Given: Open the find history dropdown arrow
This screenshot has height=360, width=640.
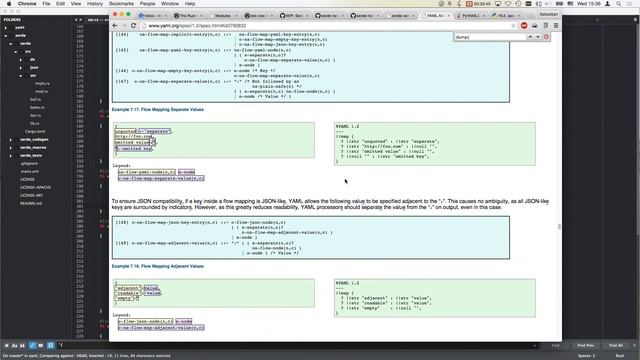Looking at the screenshot, I should [x=534, y=346].
